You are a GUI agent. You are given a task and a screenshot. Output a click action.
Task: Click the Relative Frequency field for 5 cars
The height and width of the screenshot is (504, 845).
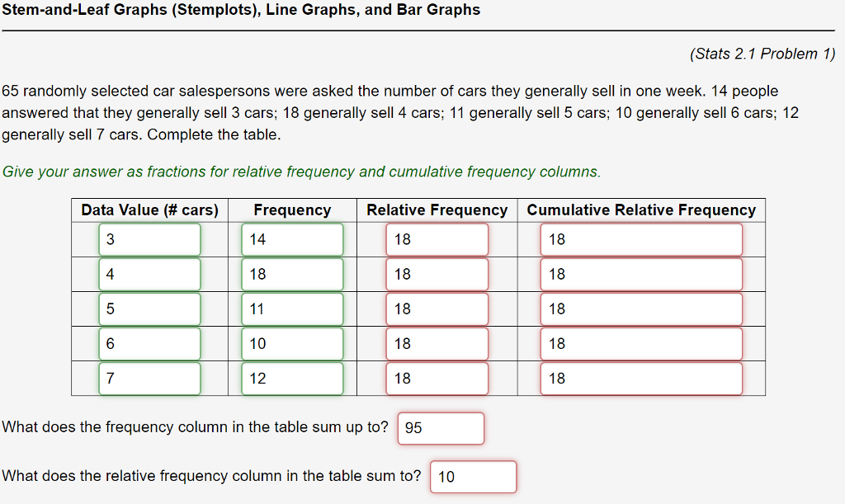(437, 309)
